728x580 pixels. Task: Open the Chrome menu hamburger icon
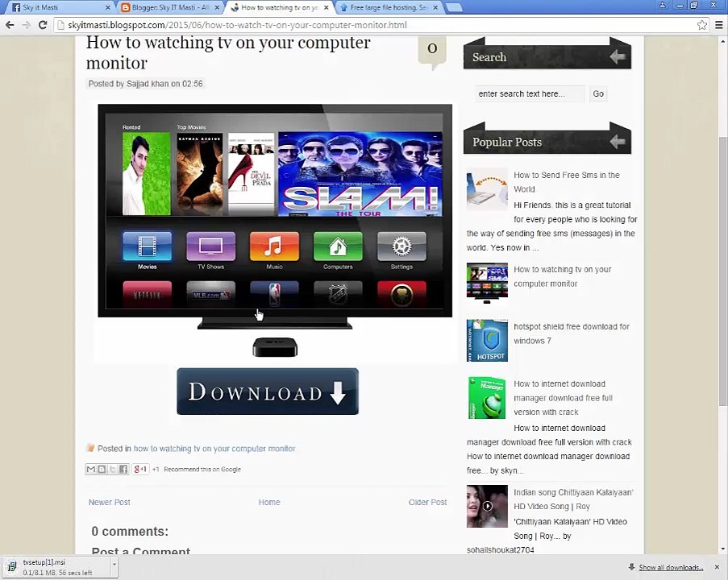pyautogui.click(x=718, y=25)
